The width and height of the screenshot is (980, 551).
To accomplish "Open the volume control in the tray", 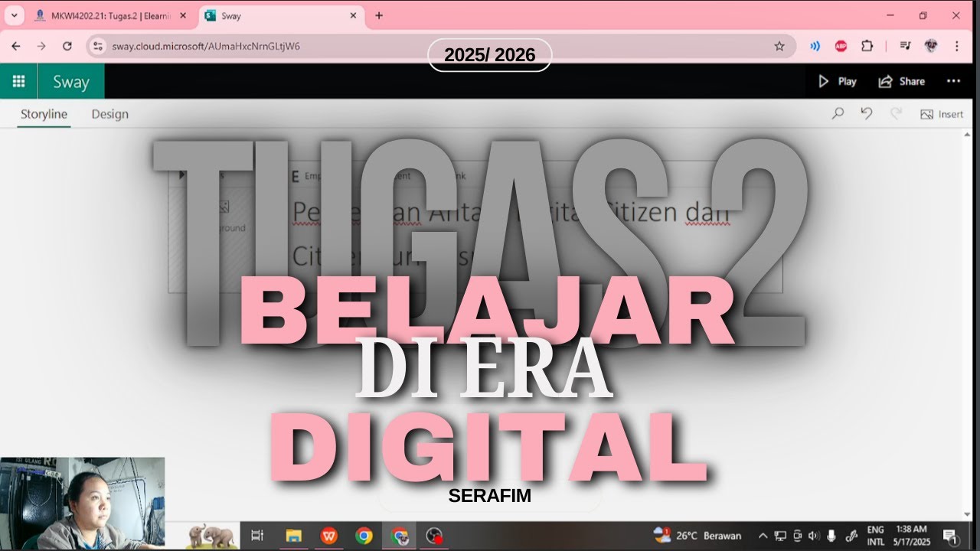I will [x=814, y=536].
